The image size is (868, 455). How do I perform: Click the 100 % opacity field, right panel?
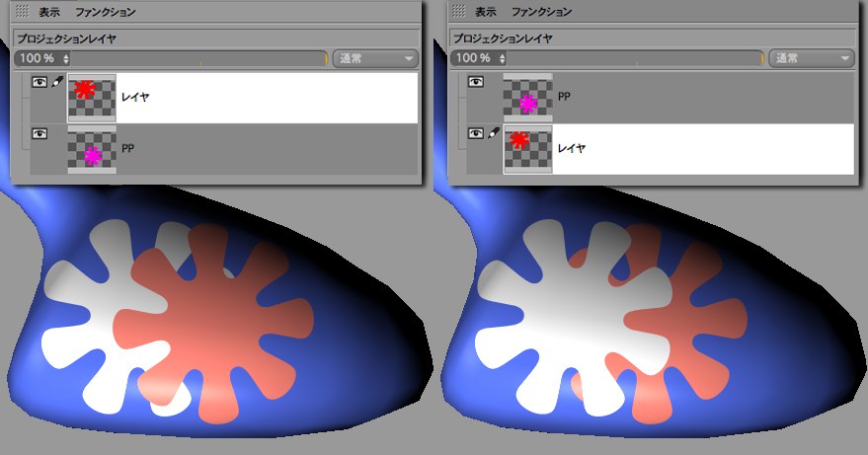click(x=478, y=58)
